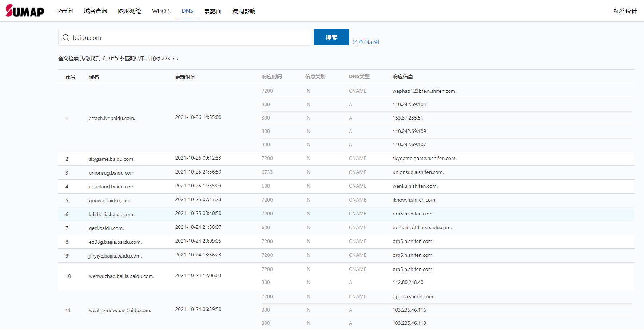
Task: Click the 信息类别 column header
Action: tap(315, 76)
